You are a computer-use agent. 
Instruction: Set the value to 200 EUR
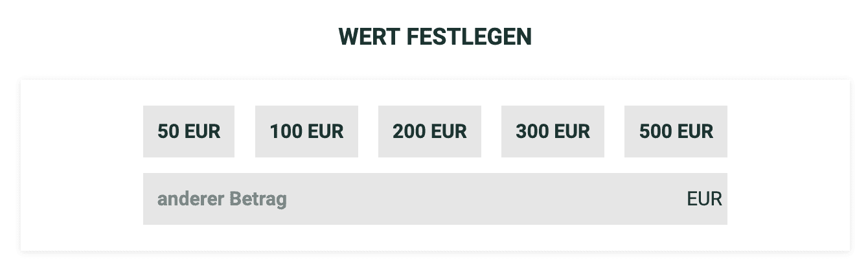[429, 132]
